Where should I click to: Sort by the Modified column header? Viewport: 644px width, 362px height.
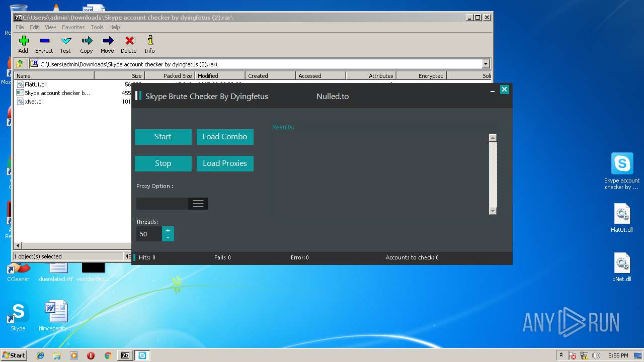point(220,76)
